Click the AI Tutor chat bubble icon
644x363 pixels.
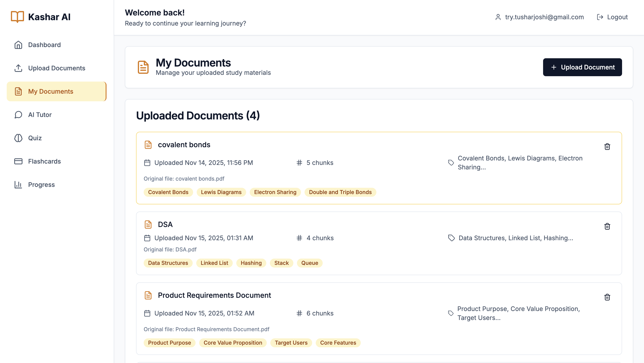18,115
